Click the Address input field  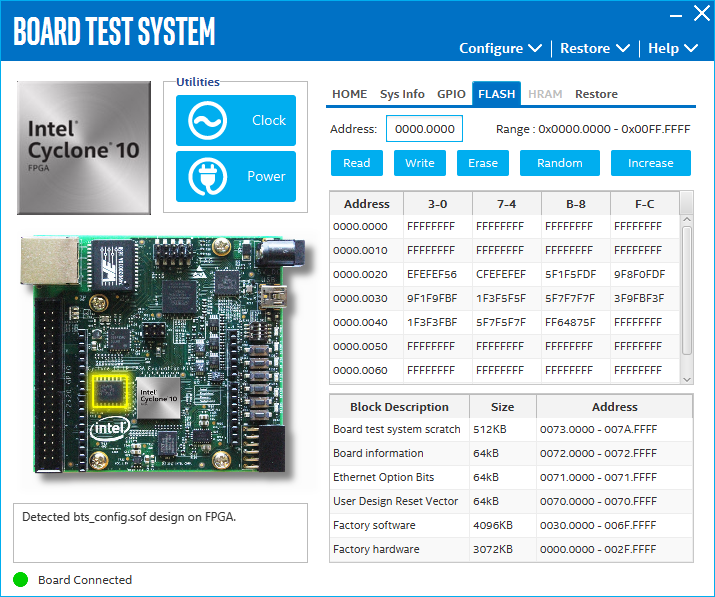click(x=424, y=129)
